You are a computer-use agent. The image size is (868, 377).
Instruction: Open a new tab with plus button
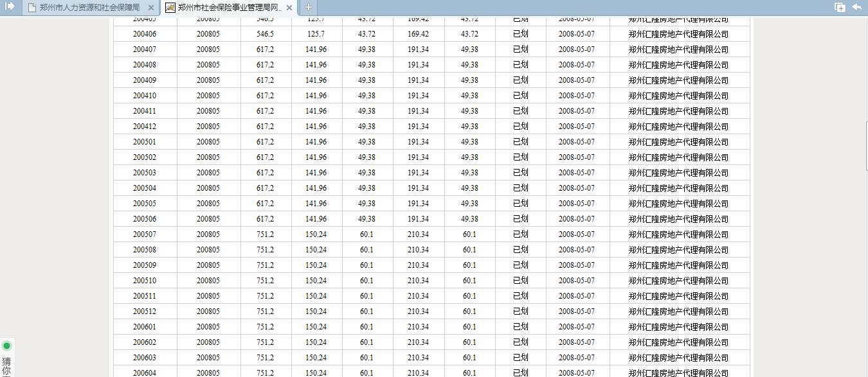pyautogui.click(x=309, y=8)
